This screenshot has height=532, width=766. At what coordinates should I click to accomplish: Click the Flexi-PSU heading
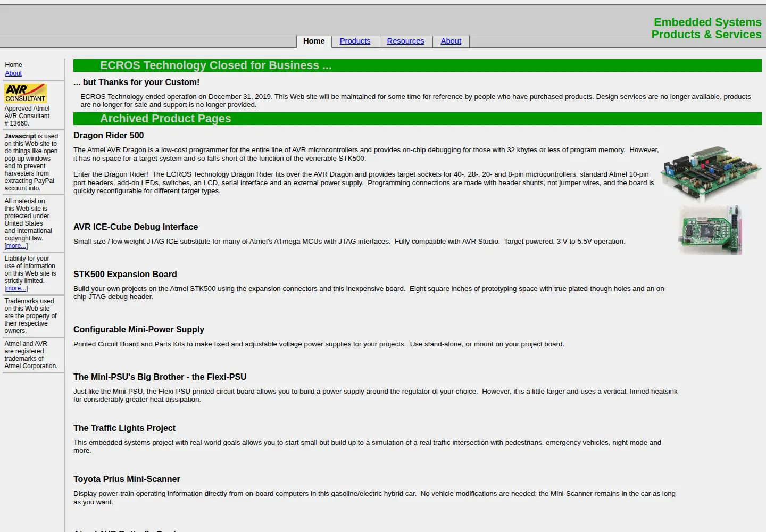pos(160,377)
